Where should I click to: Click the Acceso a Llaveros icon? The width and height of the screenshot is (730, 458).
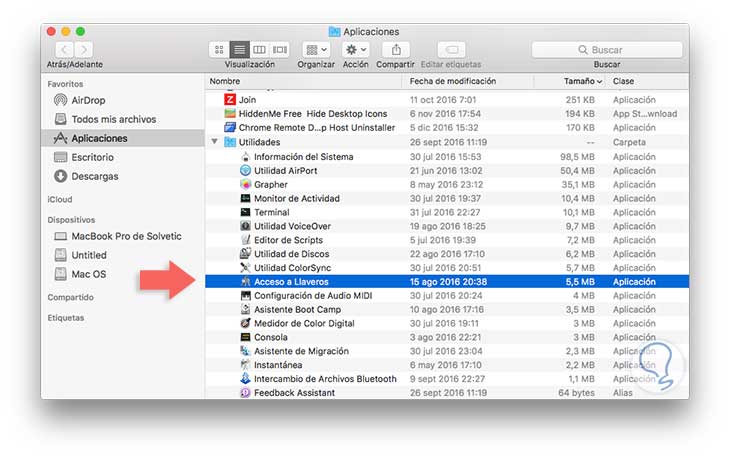coord(245,282)
